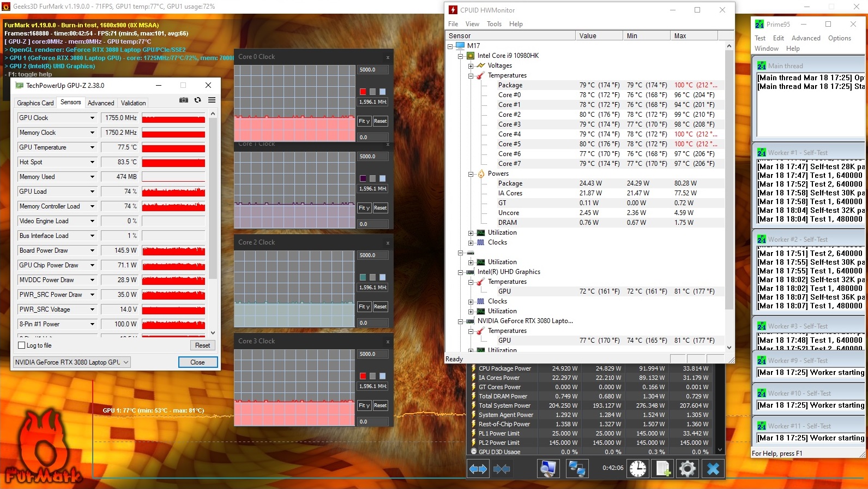Open the Tools menu in HWMonitor

point(494,24)
